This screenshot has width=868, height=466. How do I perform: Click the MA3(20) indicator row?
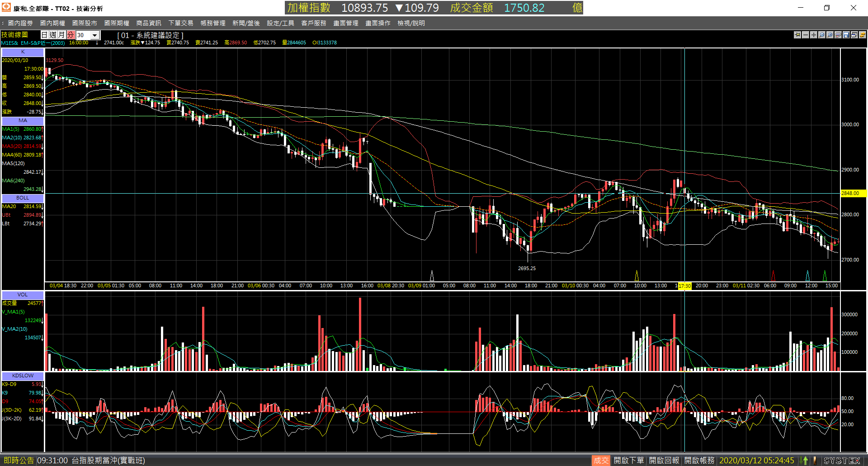click(x=22, y=146)
